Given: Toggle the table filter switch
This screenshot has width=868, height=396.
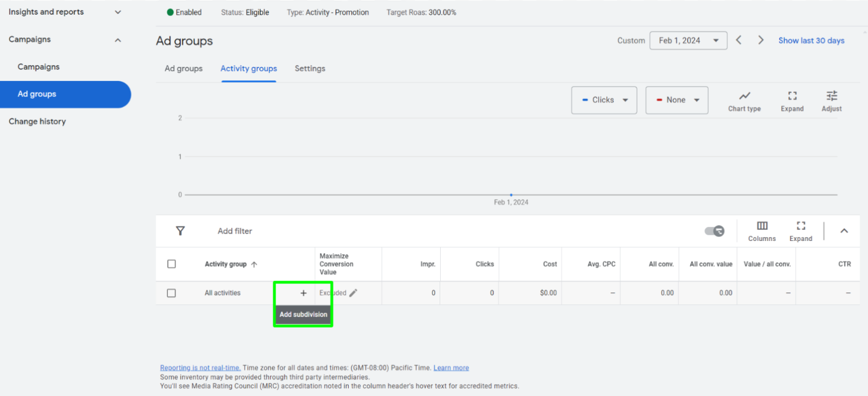Looking at the screenshot, I should [714, 231].
